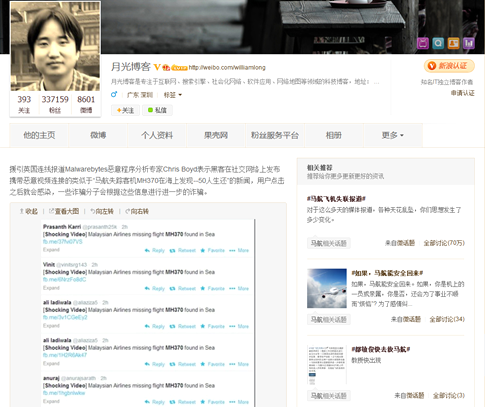Open the 相册 album tab
The image size is (485, 407).
point(334,135)
